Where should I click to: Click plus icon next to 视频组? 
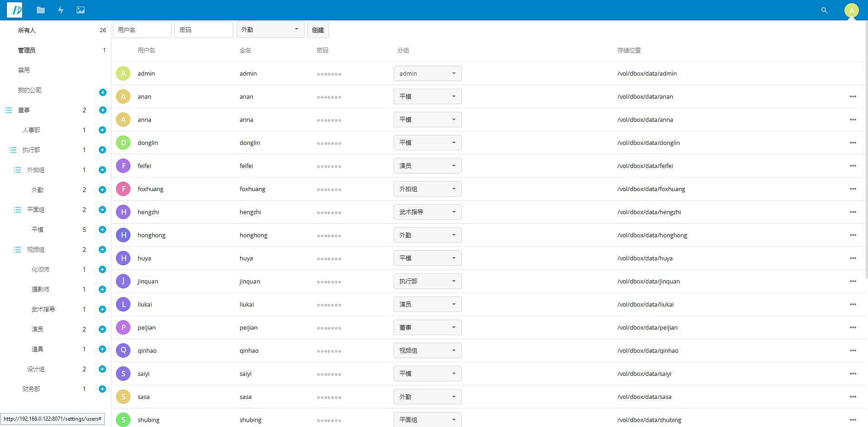point(102,249)
